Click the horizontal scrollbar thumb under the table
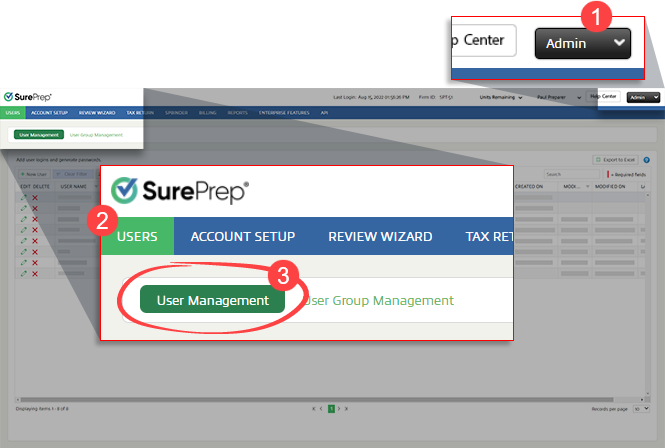 point(317,400)
